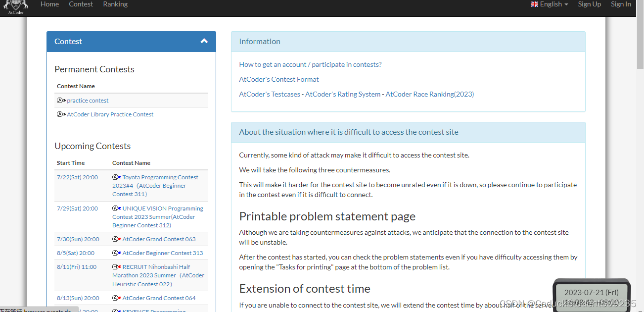Click the 8/5(Sat) 20:00 start time

(76, 253)
